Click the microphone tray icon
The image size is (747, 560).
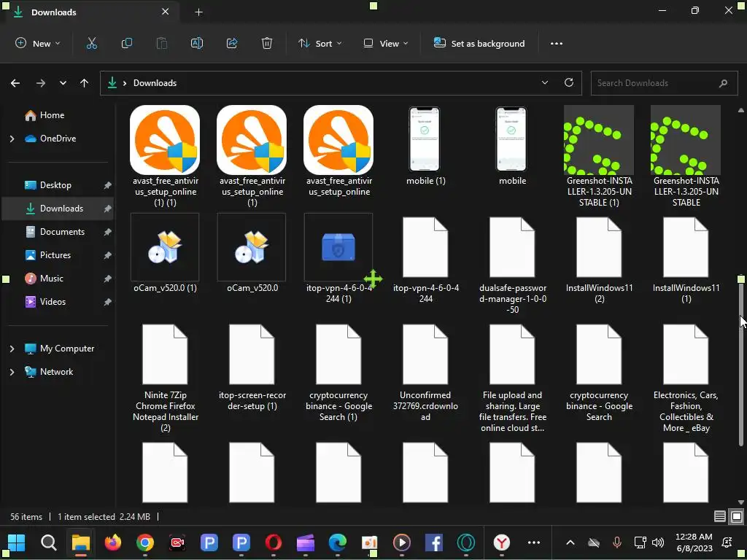point(617,542)
